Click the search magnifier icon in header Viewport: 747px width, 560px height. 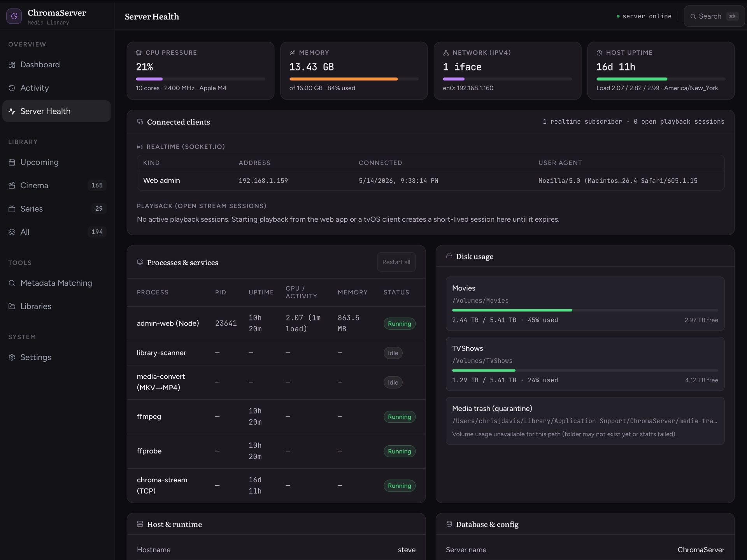click(693, 16)
